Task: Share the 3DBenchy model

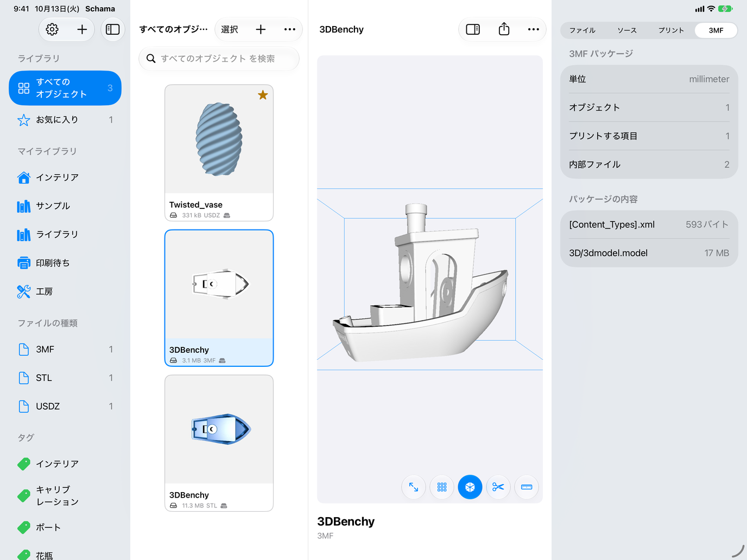Action: [x=504, y=29]
